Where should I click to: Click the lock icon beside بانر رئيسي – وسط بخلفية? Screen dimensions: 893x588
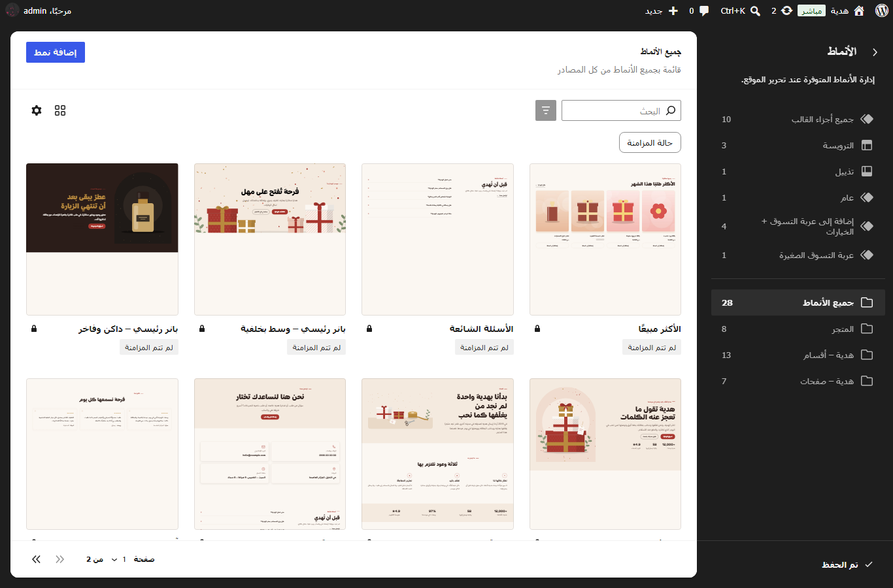[202, 329]
